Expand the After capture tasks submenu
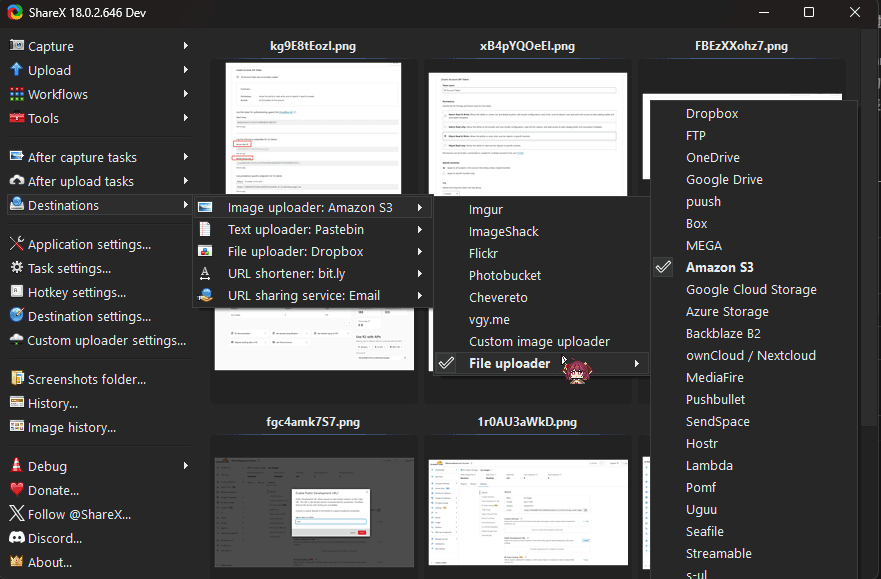The width and height of the screenshot is (881, 579). pos(82,157)
